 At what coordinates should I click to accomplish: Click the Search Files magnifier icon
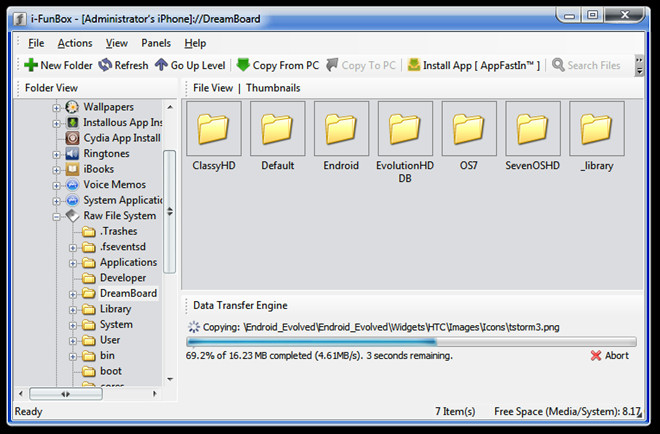point(558,65)
